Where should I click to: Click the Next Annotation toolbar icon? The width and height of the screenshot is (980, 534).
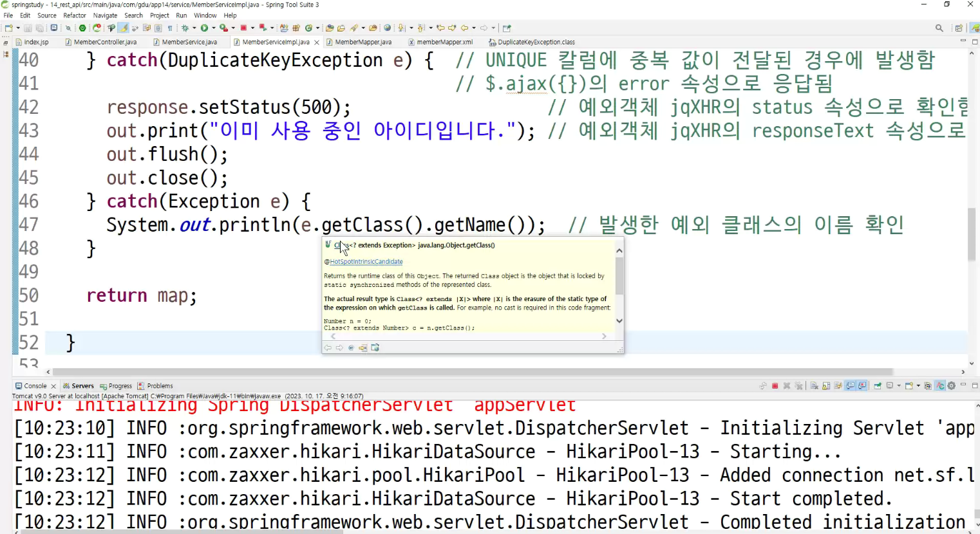click(401, 28)
